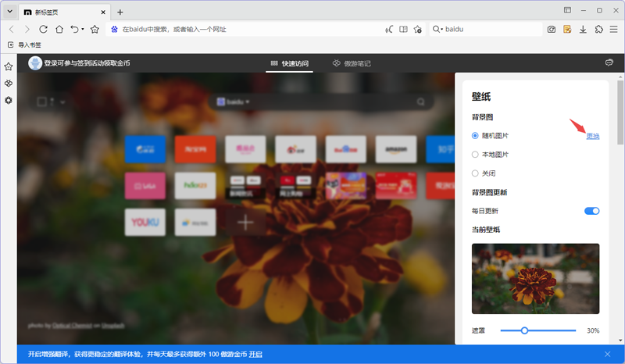
Task: Expand the tab list chevron at top-left
Action: (9, 12)
